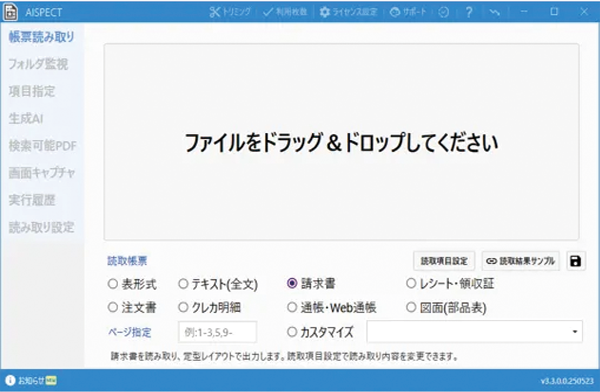The width and height of the screenshot is (600, 392).
Task: Open the 読み取り設定 section
Action: tap(41, 227)
